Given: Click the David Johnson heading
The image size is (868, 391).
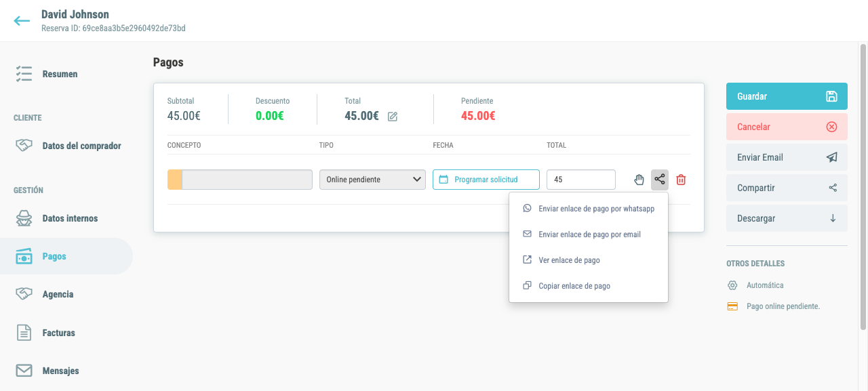Looking at the screenshot, I should [75, 14].
